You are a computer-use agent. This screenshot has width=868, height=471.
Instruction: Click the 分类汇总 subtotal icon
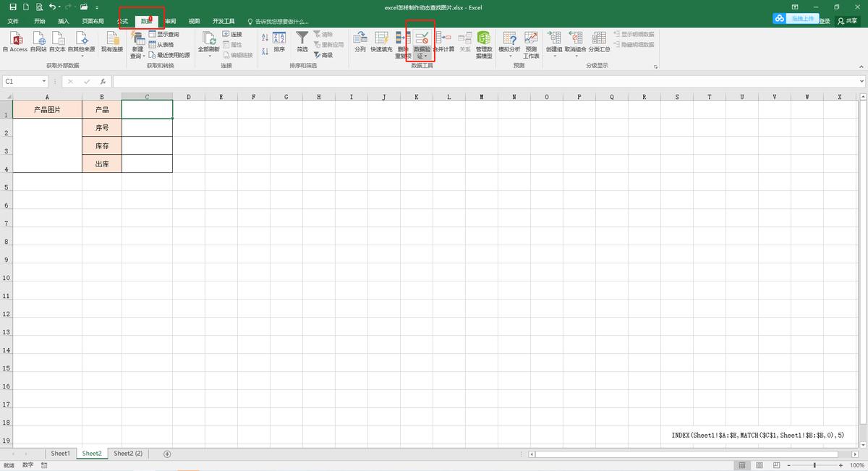(599, 42)
